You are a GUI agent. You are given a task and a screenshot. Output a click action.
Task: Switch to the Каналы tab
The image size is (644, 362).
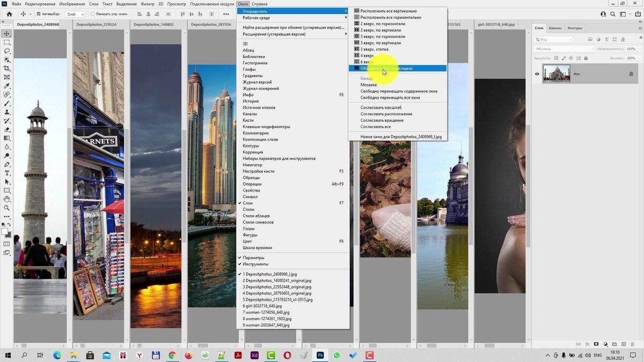click(555, 28)
